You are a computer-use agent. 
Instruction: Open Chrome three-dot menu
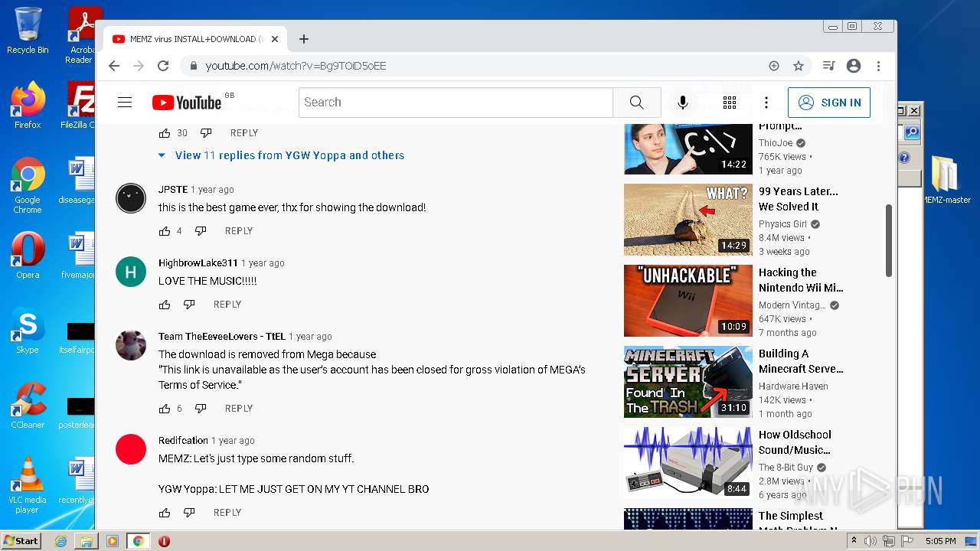tap(879, 66)
